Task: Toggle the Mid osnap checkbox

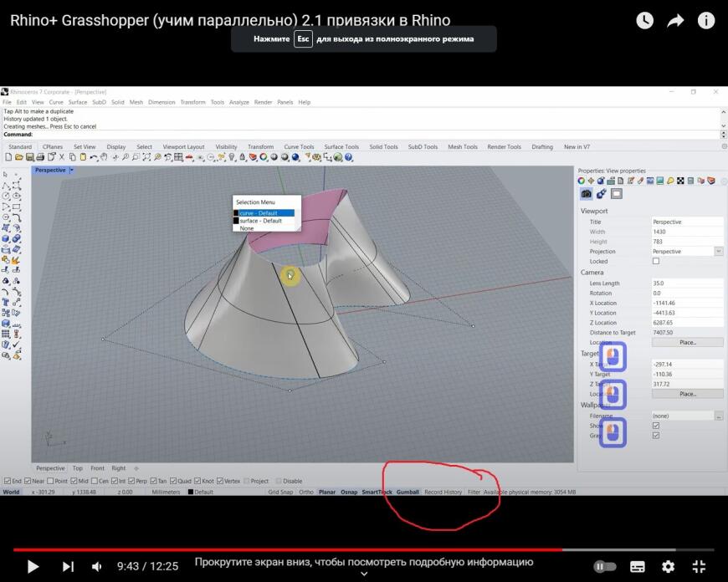Action: [74, 481]
